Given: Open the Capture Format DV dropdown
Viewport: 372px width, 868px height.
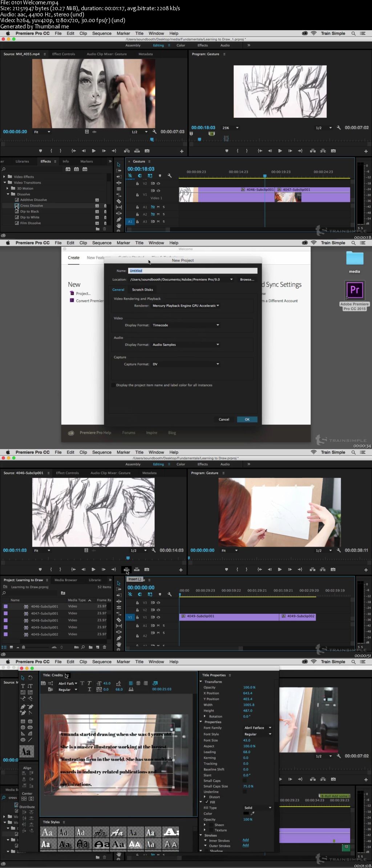Looking at the screenshot, I should (x=186, y=364).
